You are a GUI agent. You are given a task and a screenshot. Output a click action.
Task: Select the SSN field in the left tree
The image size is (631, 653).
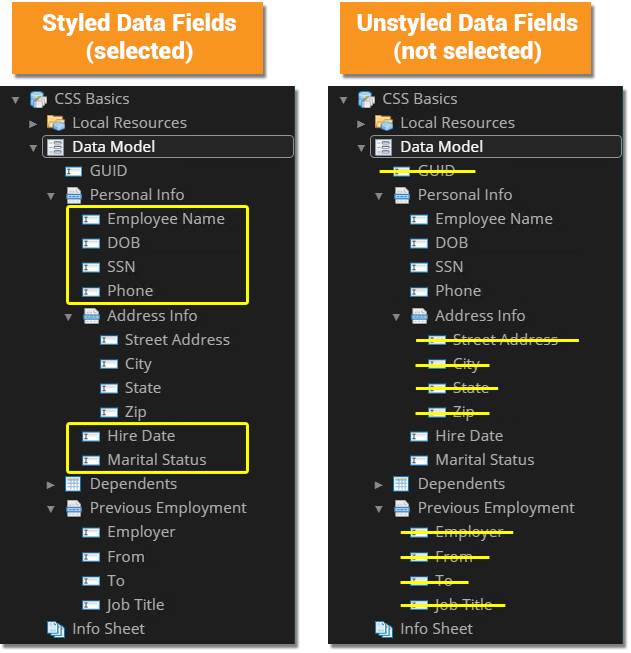(x=121, y=267)
